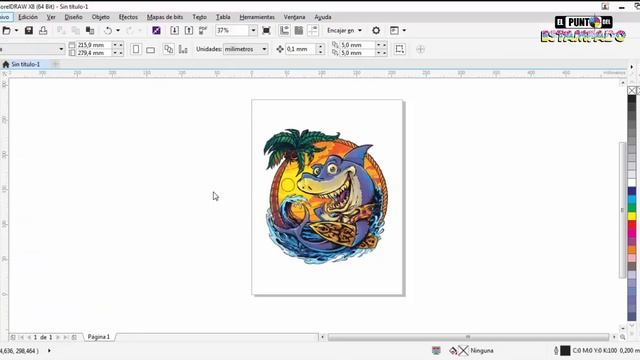Click the horizontal scrollbar at bottom

pyautogui.click(x=468, y=337)
